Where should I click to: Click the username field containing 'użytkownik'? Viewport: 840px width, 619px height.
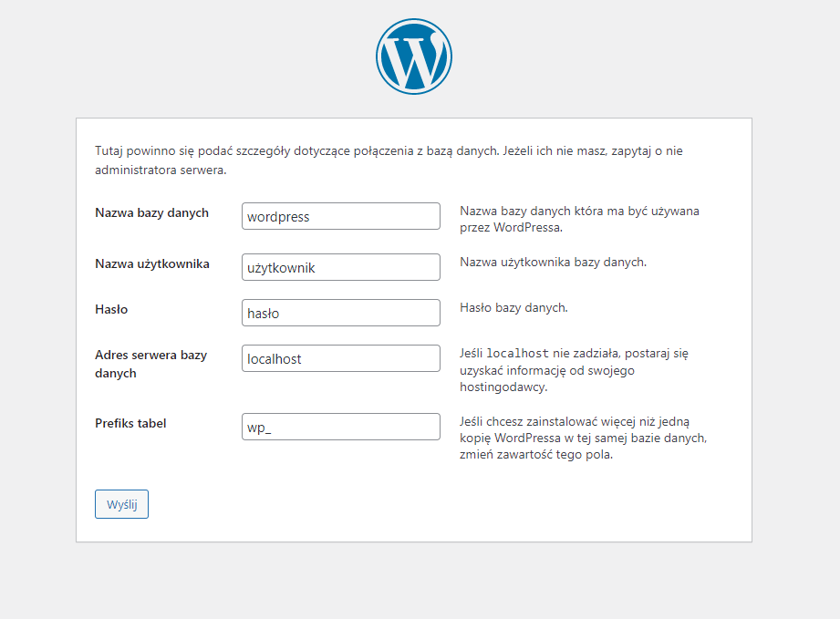click(341, 267)
